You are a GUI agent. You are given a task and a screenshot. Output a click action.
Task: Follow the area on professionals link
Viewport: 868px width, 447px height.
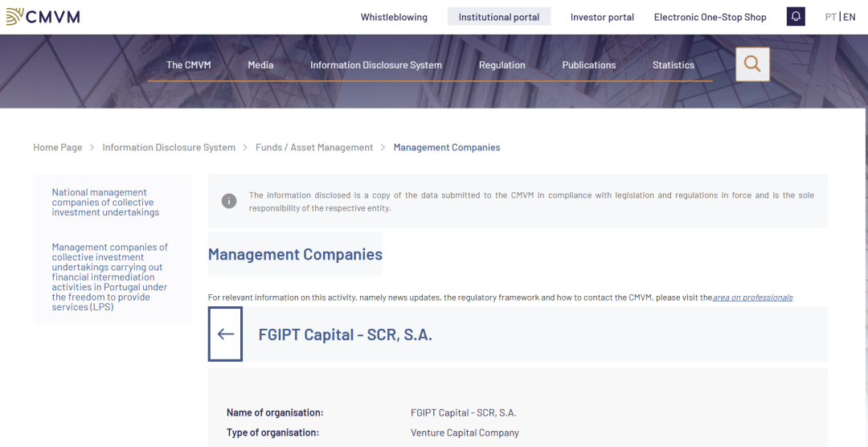coord(753,297)
